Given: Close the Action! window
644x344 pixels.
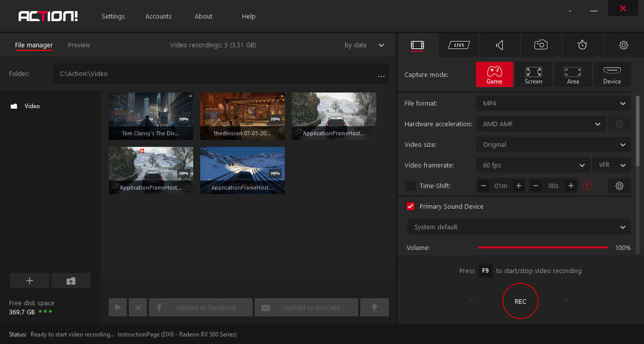Looking at the screenshot, I should 623,8.
